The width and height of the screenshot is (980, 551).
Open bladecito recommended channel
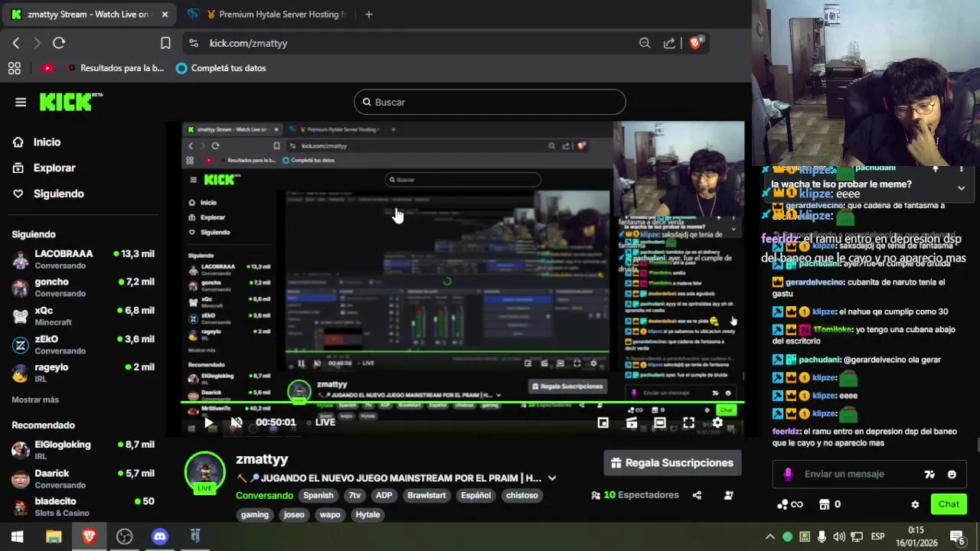(83, 507)
